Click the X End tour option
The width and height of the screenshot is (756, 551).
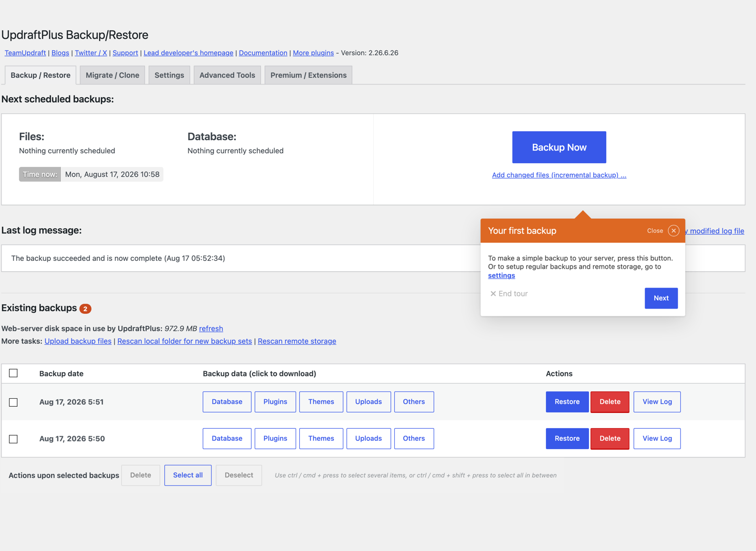pos(509,294)
